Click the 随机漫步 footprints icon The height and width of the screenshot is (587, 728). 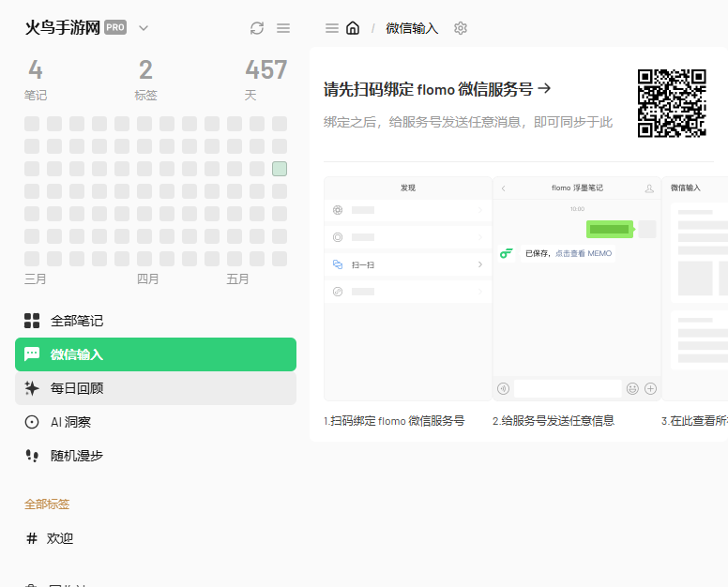pos(32,456)
